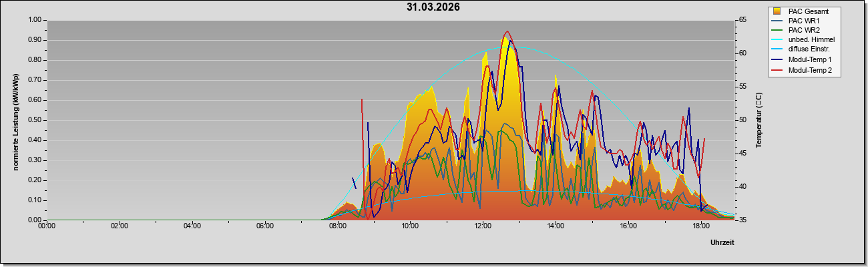Click the 08:00 time axis tick label
Image resolution: width=868 pixels, height=267 pixels.
(337, 226)
